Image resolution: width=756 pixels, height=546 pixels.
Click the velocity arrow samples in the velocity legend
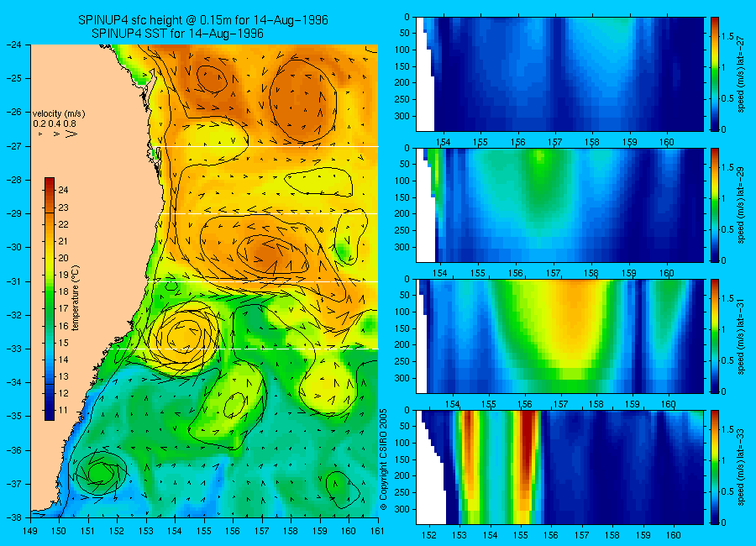(58, 134)
